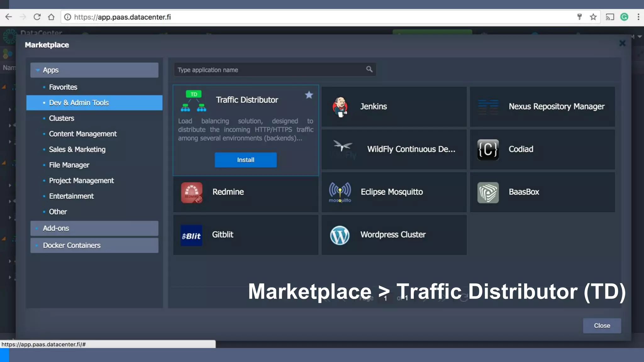644x362 pixels.
Task: Select the Redmine app name
Action: point(228,192)
